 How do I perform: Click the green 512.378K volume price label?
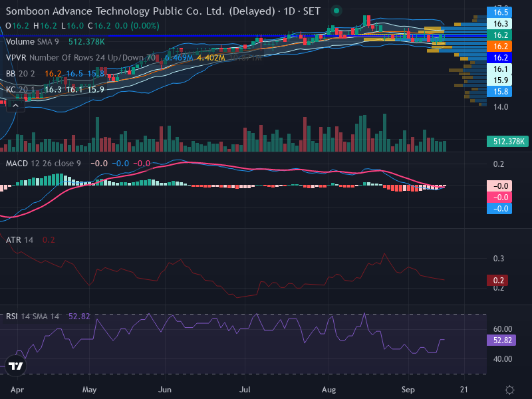507,141
